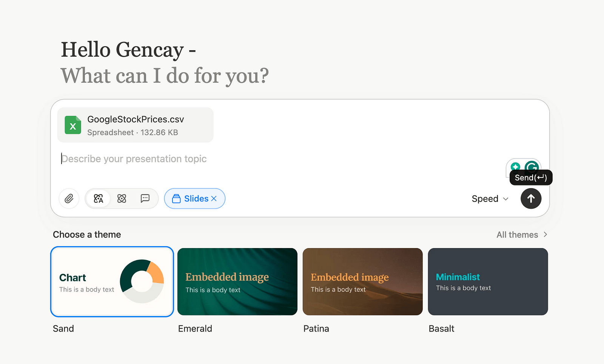
Task: Click the green Grammarly G icon
Action: pyautogui.click(x=532, y=167)
